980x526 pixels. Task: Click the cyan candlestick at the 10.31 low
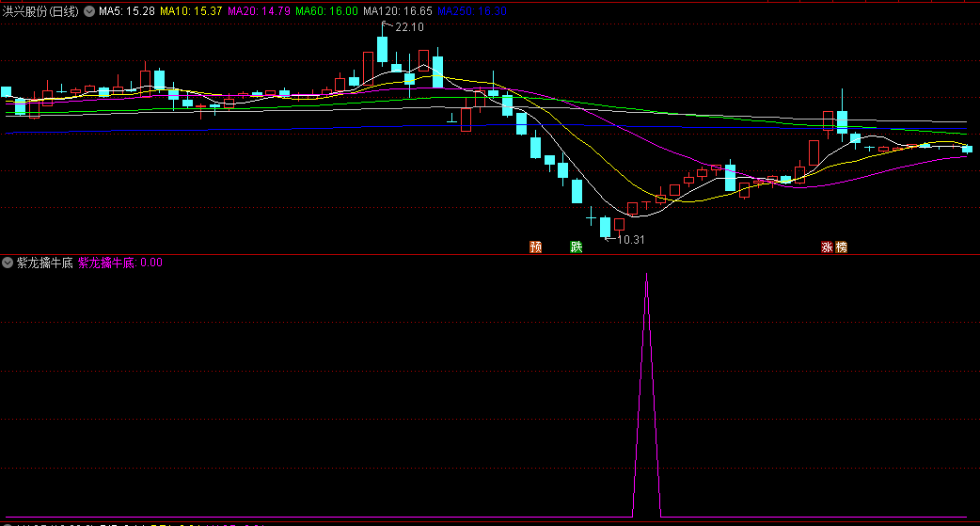[605, 227]
